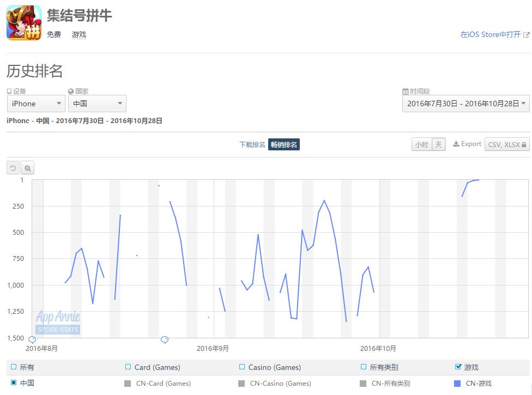532x395 pixels.
Task: Click the 2016年10月 axis label
Action: [378, 349]
